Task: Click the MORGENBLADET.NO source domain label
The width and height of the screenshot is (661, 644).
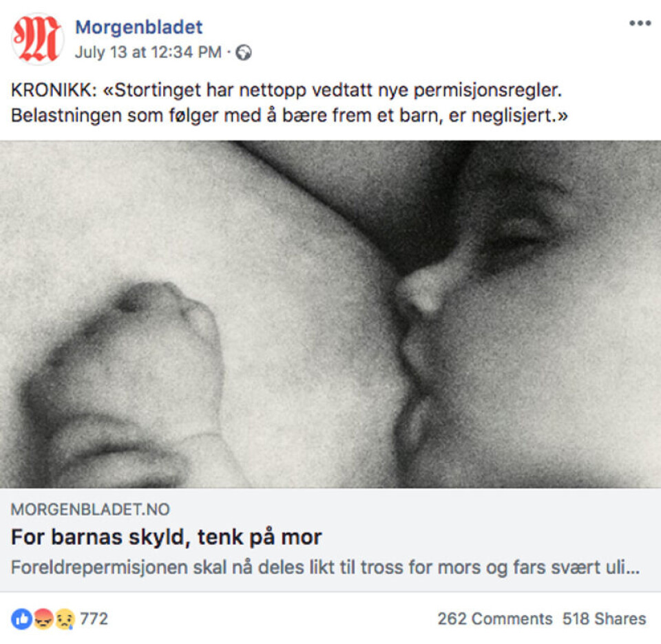Action: pos(90,510)
